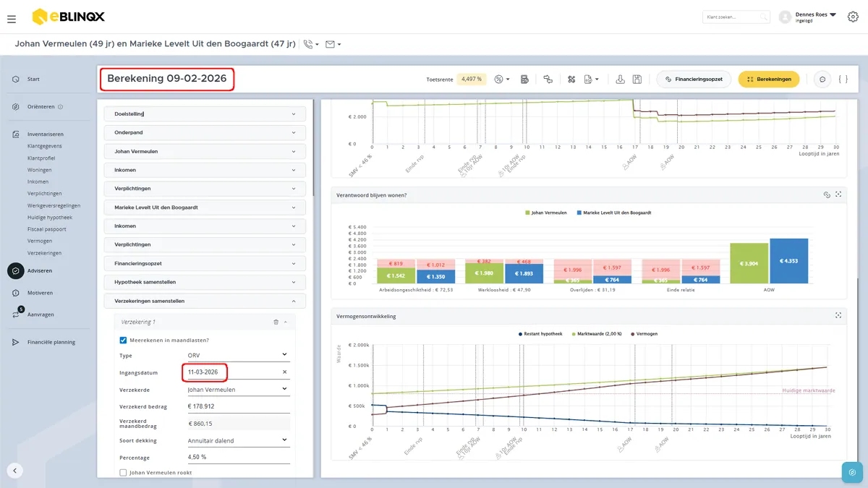Screen dimensions: 868x488
Task: Open Motiveren in the sidebar
Action: click(x=40, y=293)
